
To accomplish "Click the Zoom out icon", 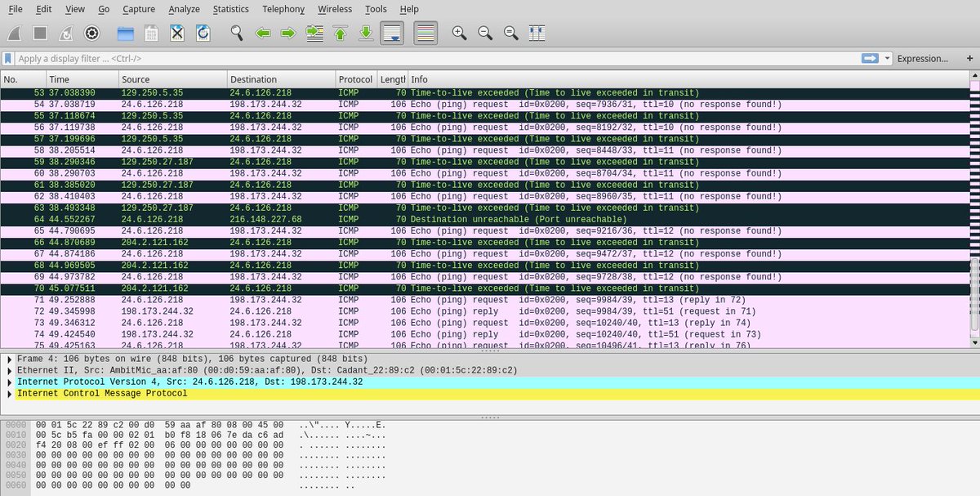I will coord(485,34).
